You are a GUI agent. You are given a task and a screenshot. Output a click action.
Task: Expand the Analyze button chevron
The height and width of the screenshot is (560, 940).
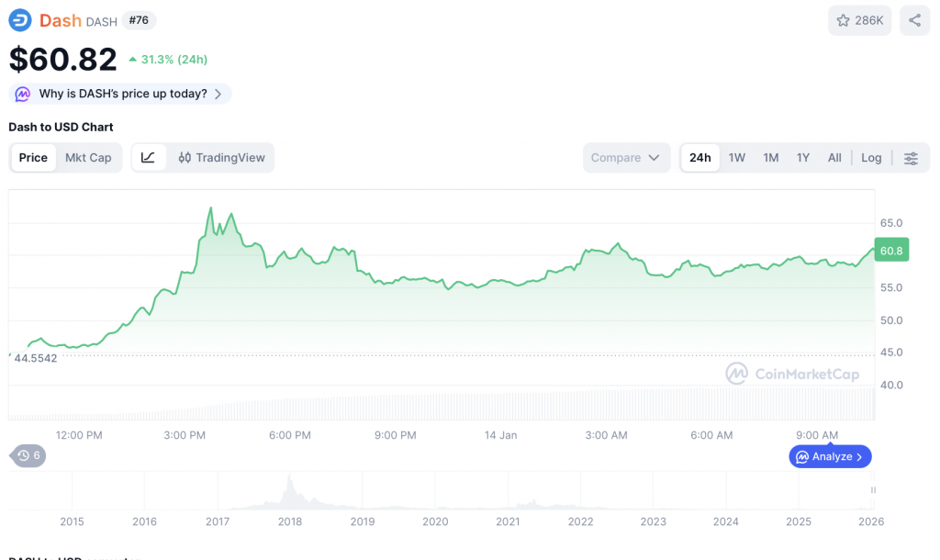[x=859, y=456]
